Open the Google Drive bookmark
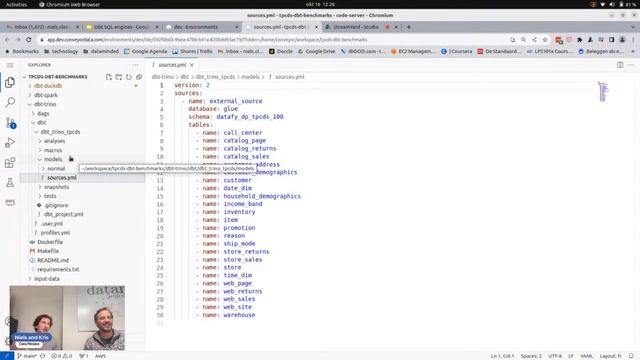Screen dimensions: 640x360 pyautogui.click(x=316, y=51)
